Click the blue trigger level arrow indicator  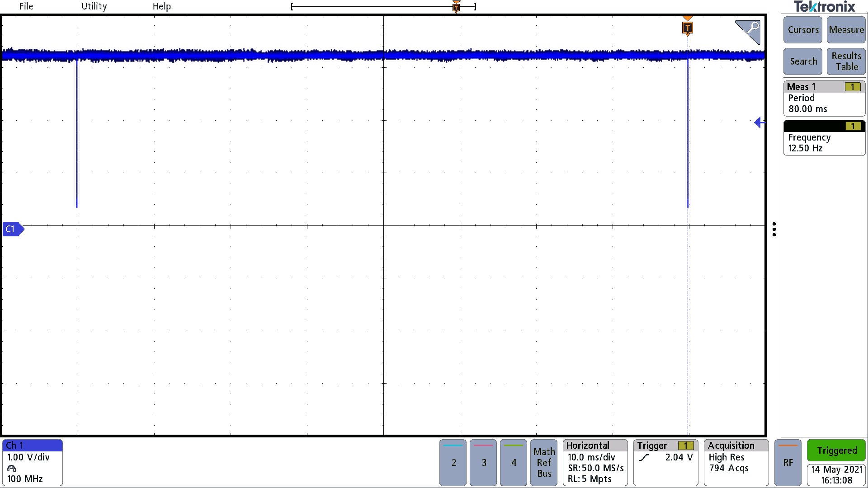pos(759,122)
